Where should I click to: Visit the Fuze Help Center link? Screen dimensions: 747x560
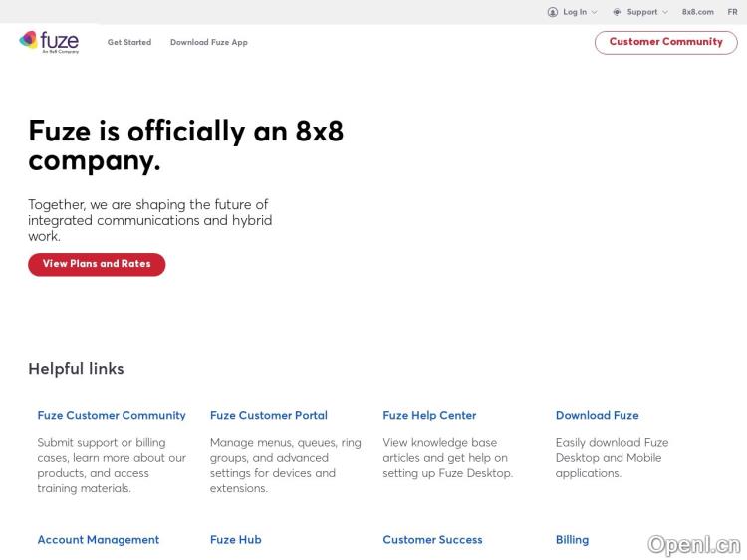pyautogui.click(x=429, y=415)
